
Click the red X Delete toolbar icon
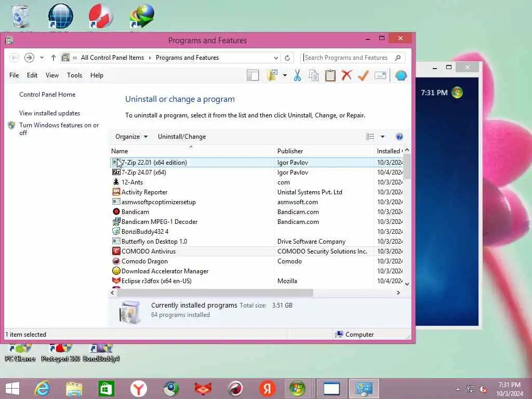coord(347,75)
